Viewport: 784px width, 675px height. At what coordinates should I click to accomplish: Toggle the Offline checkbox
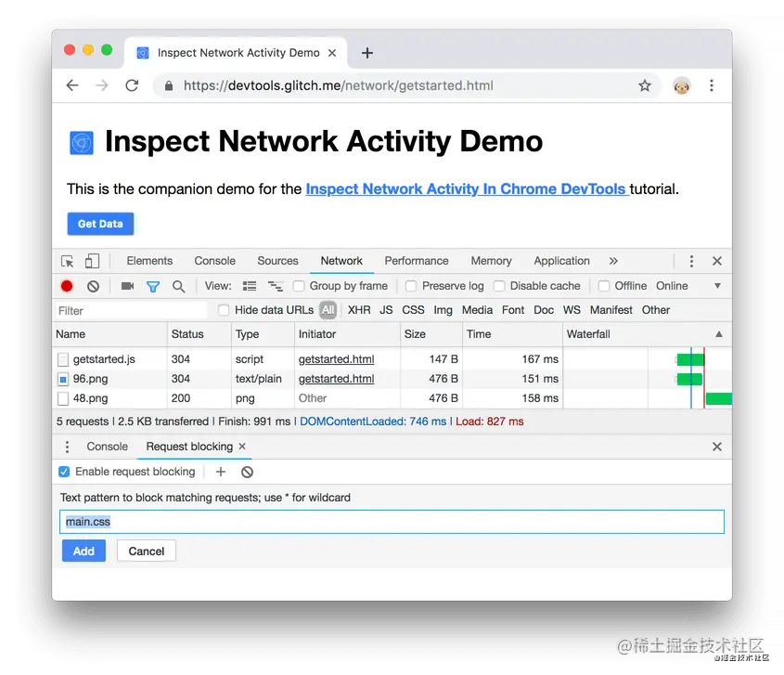pyautogui.click(x=604, y=286)
